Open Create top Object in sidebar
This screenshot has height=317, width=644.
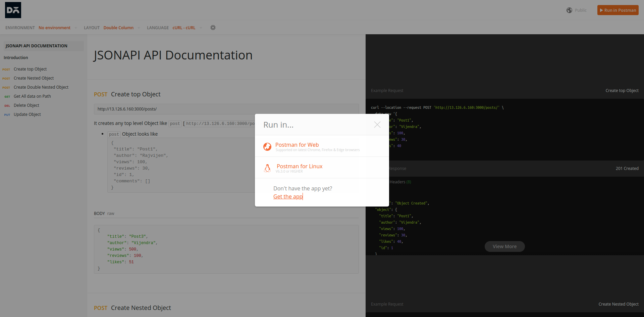pos(30,69)
